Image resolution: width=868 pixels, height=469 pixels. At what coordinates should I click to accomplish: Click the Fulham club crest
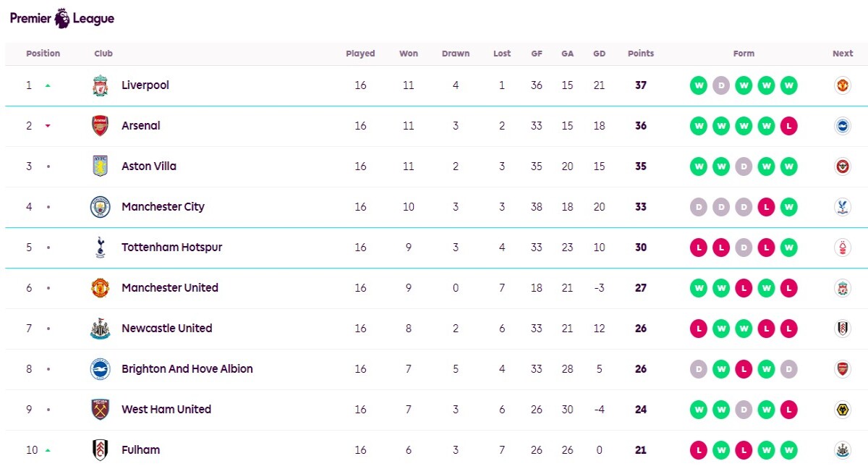pos(101,450)
